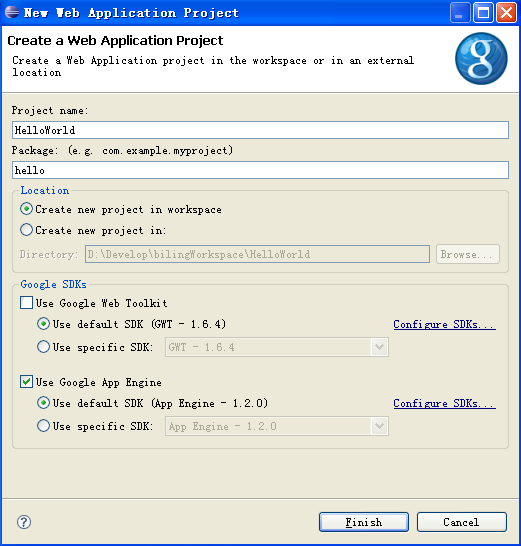Enable Use Google Web Toolkit checkbox
Viewport: 521px width, 546px height.
click(x=26, y=303)
